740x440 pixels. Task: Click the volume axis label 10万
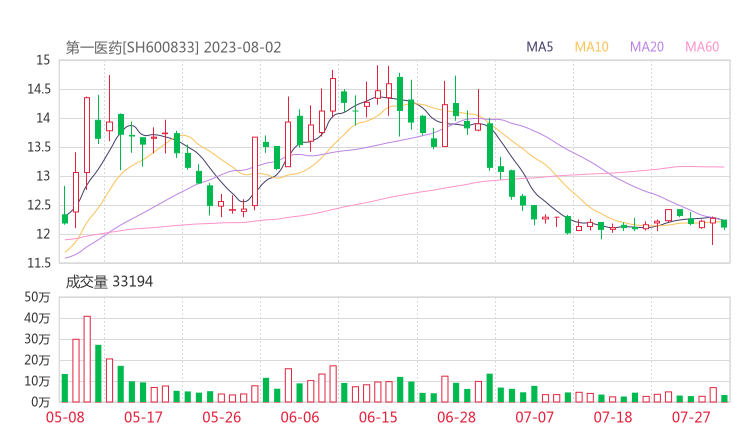coord(37,381)
